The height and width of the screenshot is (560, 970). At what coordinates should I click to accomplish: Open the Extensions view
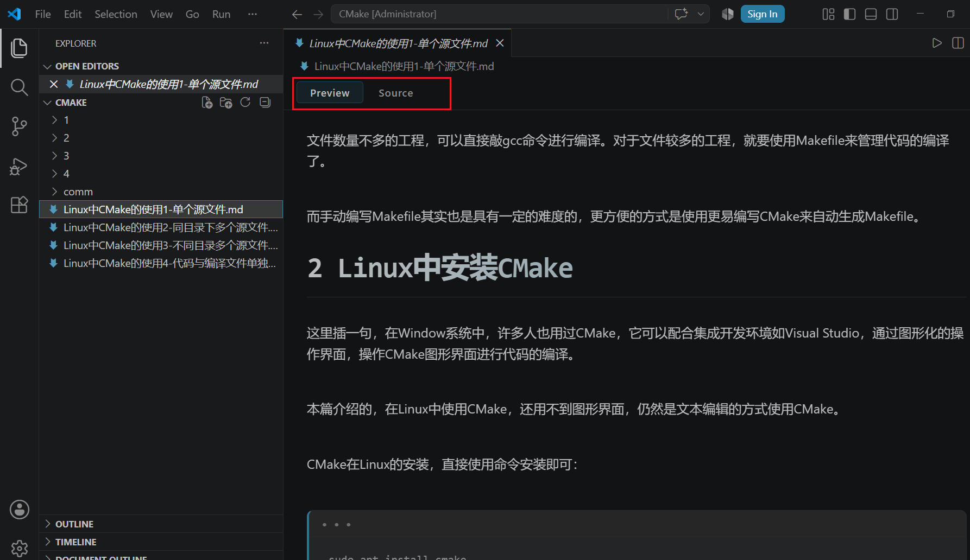[x=19, y=205]
